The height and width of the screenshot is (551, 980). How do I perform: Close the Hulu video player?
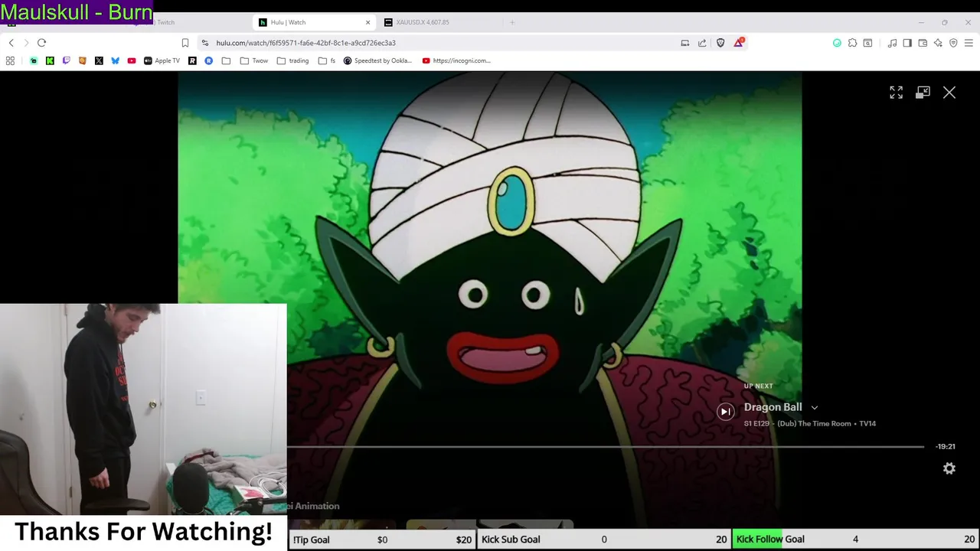949,93
